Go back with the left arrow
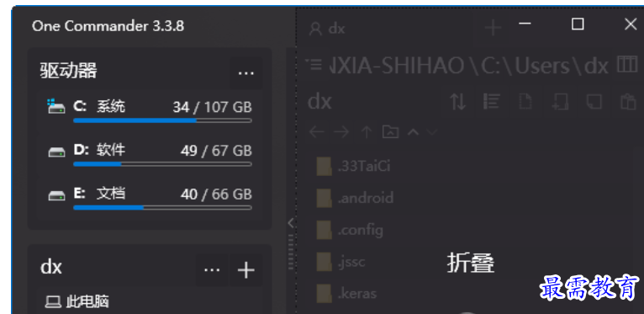 pyautogui.click(x=316, y=132)
